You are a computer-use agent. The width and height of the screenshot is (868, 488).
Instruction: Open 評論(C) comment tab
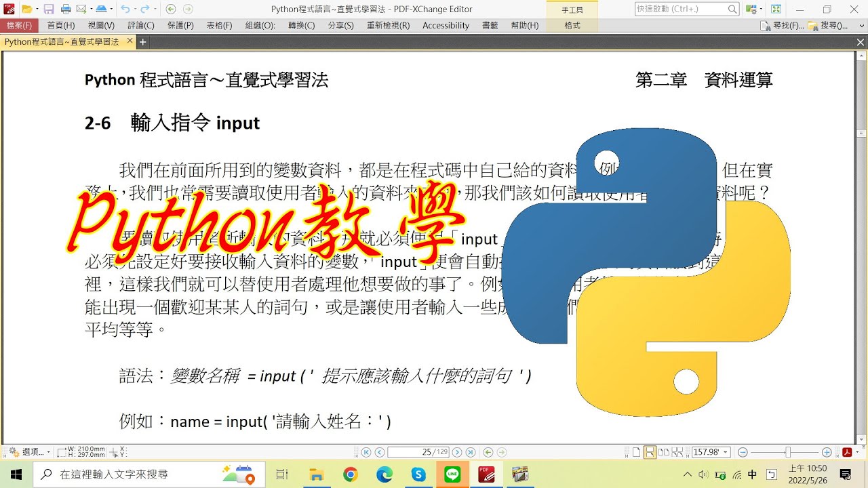click(x=141, y=25)
